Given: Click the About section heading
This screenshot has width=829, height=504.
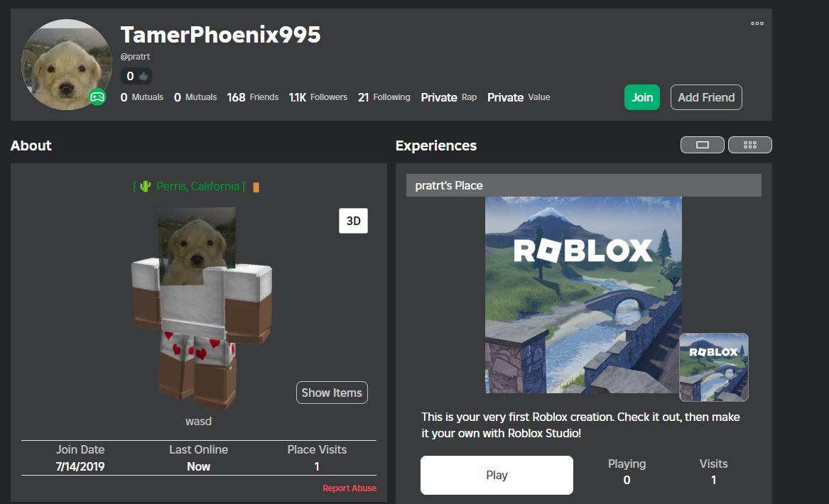Looking at the screenshot, I should 31,146.
